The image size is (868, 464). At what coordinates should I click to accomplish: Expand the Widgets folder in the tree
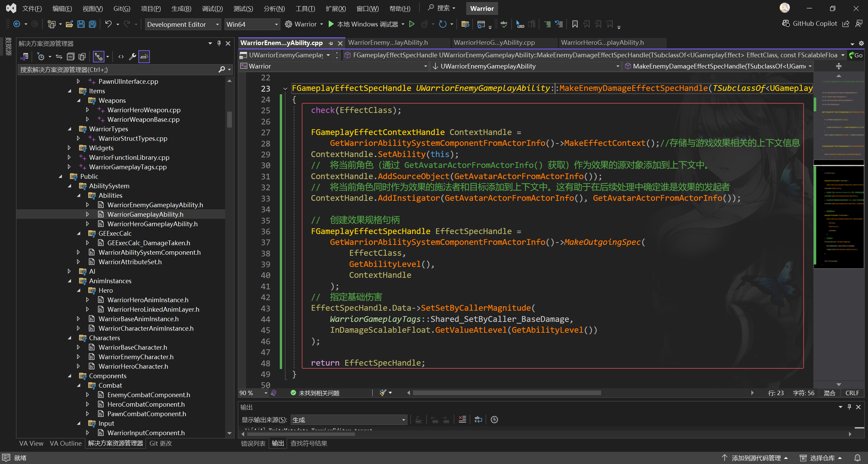pos(69,148)
